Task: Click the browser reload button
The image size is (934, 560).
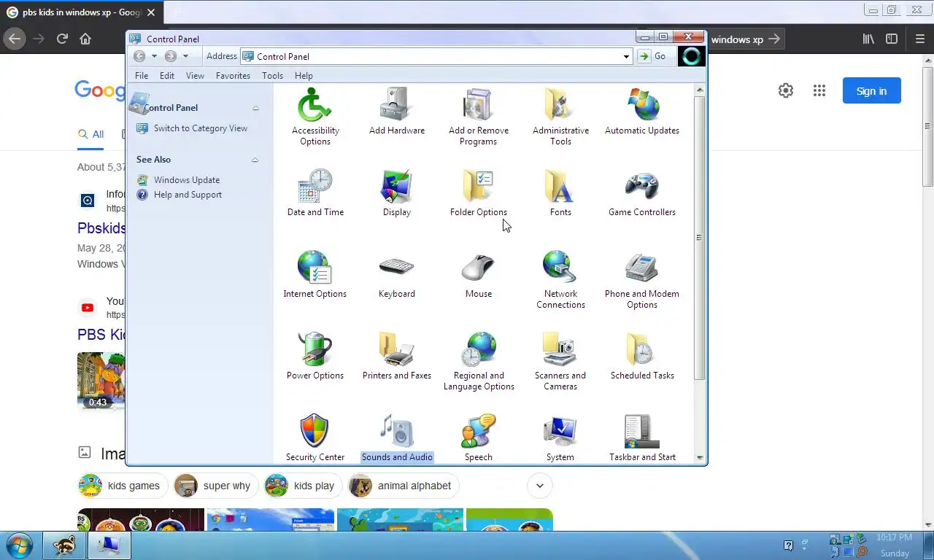Action: pos(62,39)
